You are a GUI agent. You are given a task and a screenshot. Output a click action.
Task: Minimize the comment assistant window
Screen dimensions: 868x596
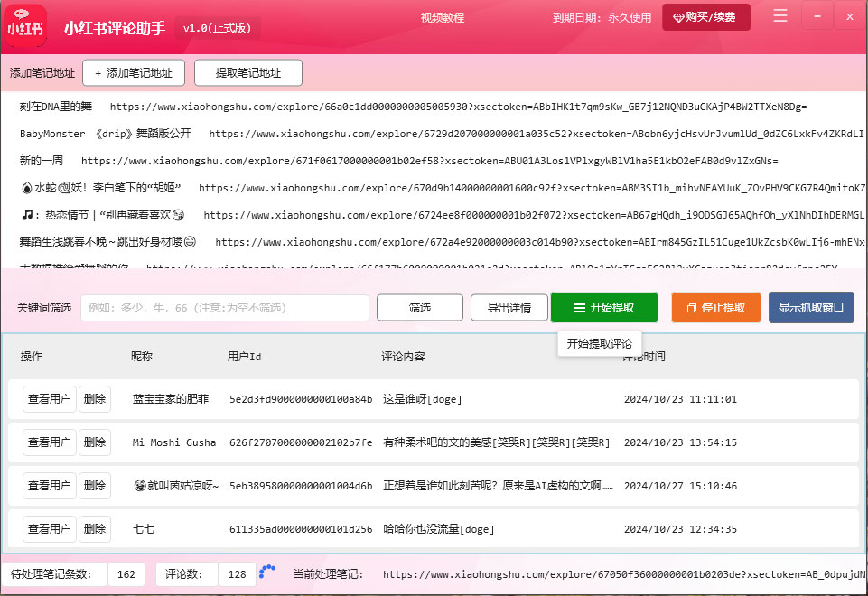click(816, 15)
